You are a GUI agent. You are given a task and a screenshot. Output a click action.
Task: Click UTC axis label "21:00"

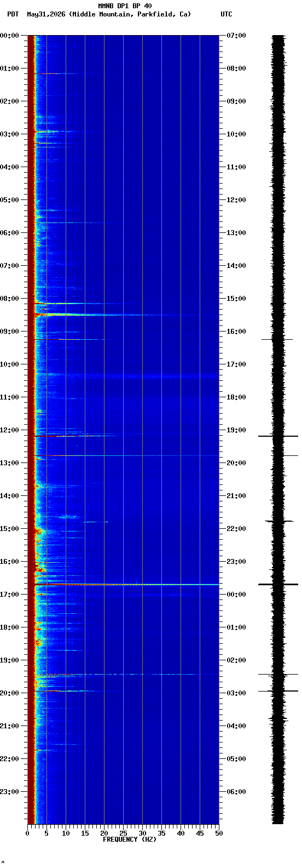[x=236, y=496]
